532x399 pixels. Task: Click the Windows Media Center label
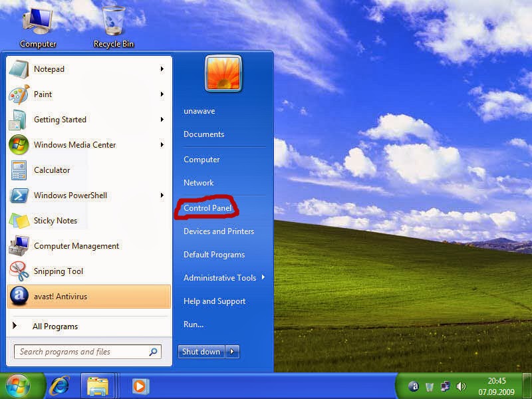click(x=74, y=145)
